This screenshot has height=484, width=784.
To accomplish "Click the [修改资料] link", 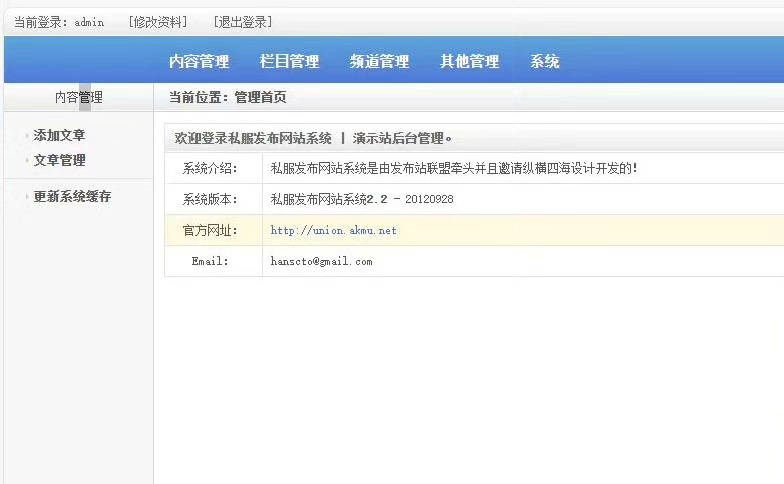I will coord(158,22).
